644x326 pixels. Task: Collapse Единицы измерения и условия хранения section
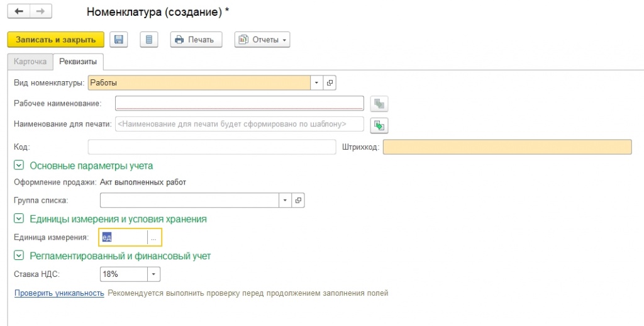19,219
